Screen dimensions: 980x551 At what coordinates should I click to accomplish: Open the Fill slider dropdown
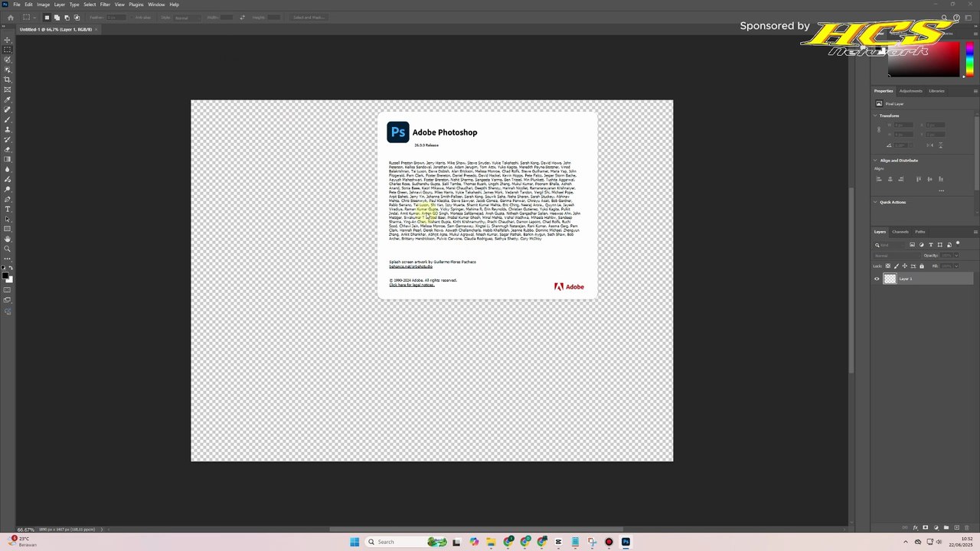pos(955,266)
